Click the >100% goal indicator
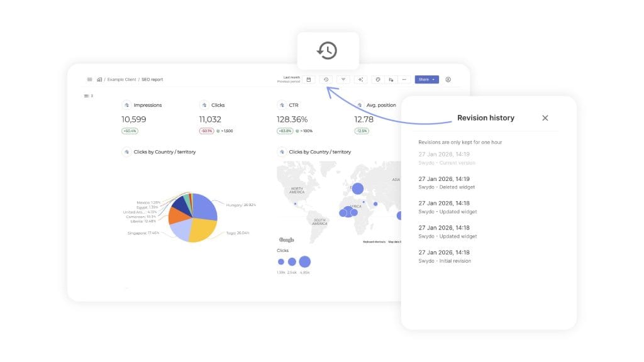This screenshot has width=644, height=362. (x=304, y=131)
